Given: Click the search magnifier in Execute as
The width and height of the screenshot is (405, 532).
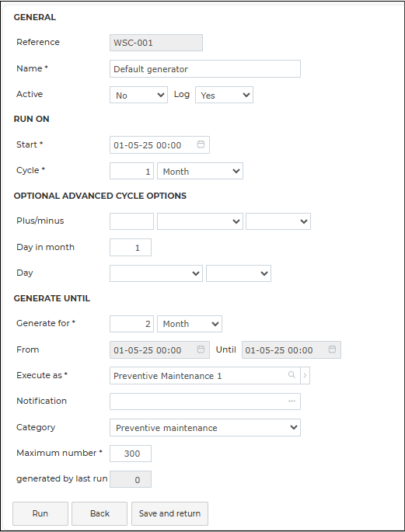Looking at the screenshot, I should [x=292, y=375].
